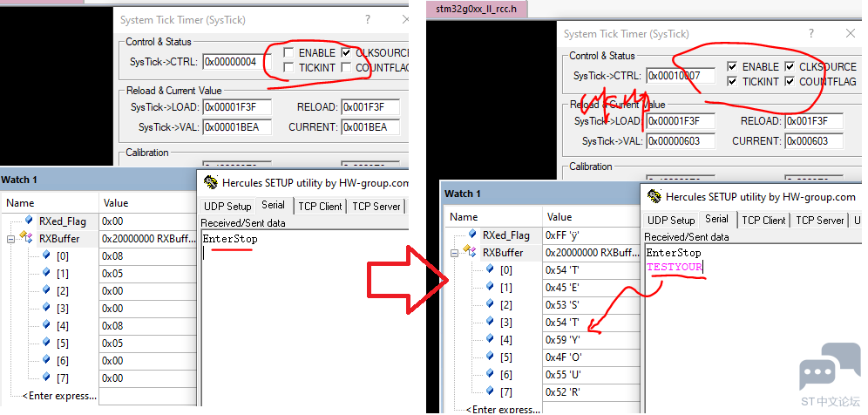
Task: Toggle CLKSOURCE checkbox in left SysTick dialog
Action: tap(347, 52)
